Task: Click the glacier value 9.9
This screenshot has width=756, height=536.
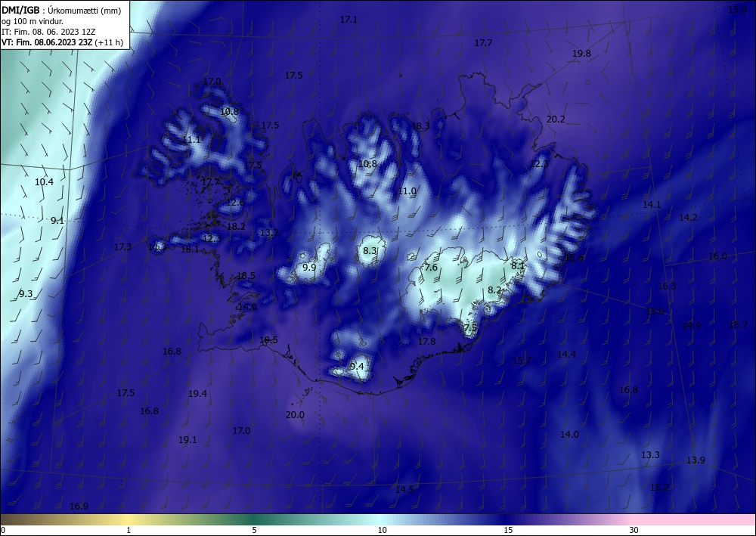Action: click(x=309, y=268)
